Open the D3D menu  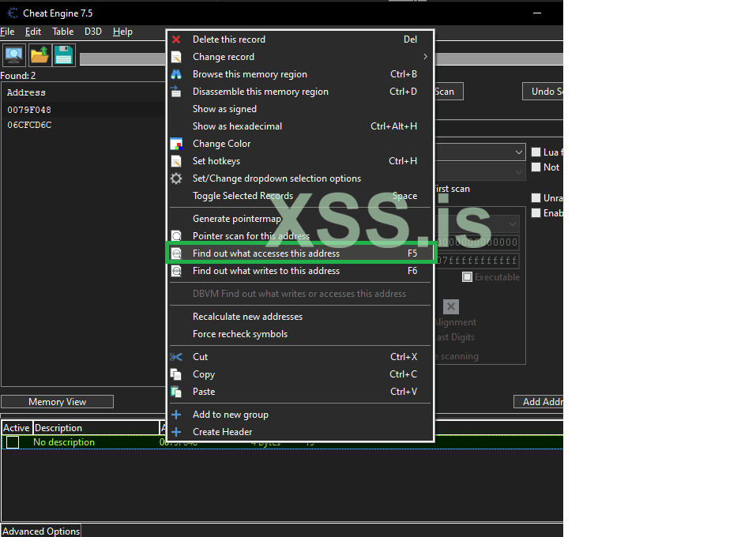pyautogui.click(x=93, y=32)
